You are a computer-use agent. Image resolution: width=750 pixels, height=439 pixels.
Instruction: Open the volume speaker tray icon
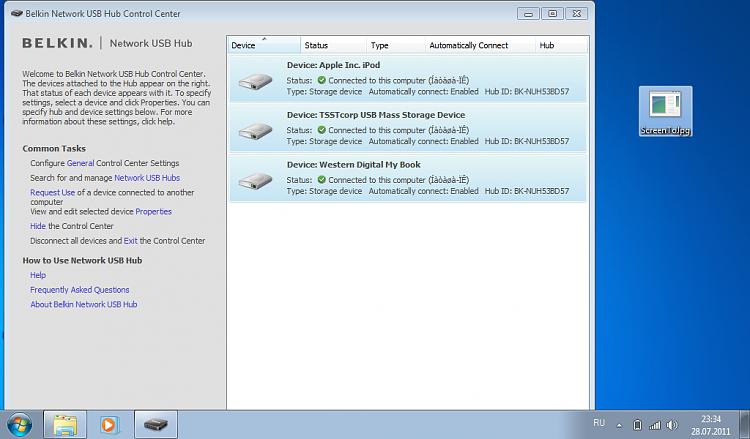[672, 425]
